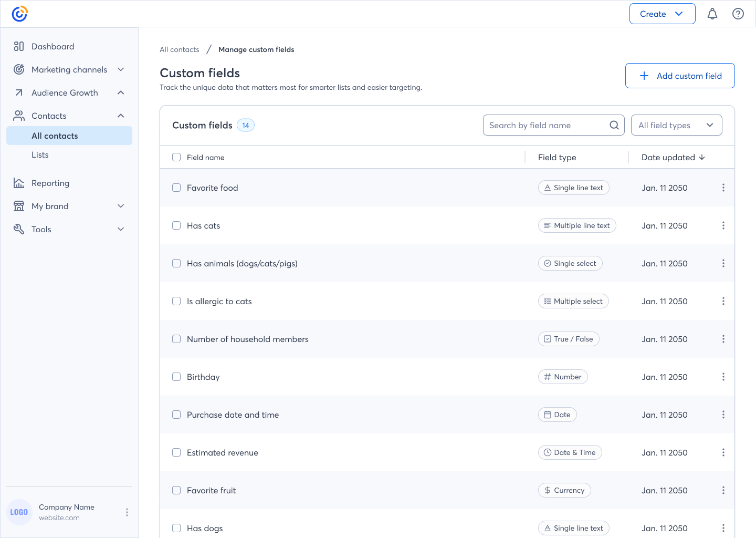The width and height of the screenshot is (756, 538).
Task: Open the options menu for Favorite food row
Action: [x=723, y=188]
